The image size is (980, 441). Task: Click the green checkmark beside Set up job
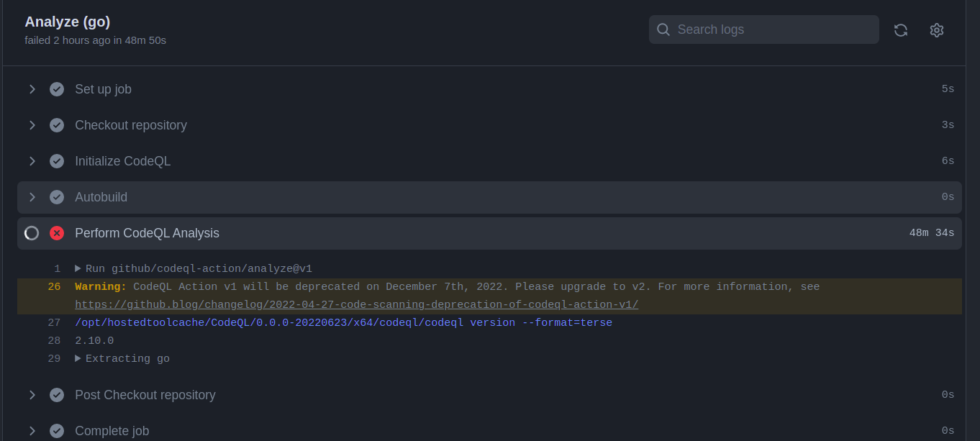pos(57,88)
